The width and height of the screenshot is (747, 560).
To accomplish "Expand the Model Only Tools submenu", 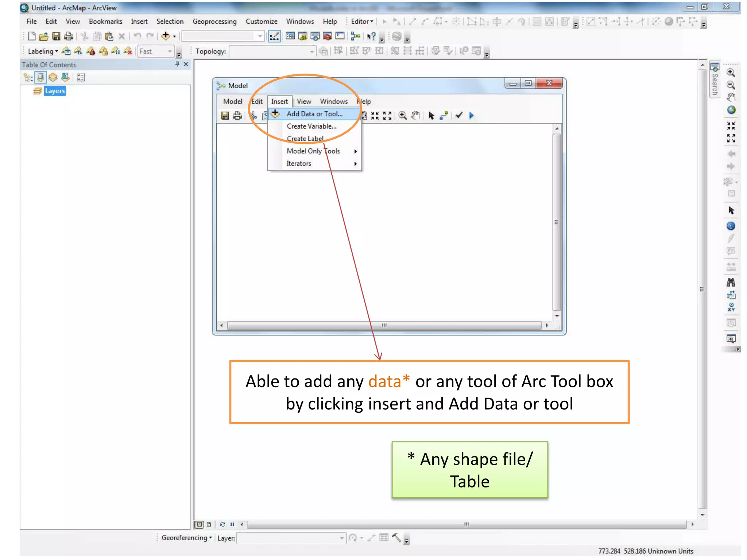I will (314, 151).
